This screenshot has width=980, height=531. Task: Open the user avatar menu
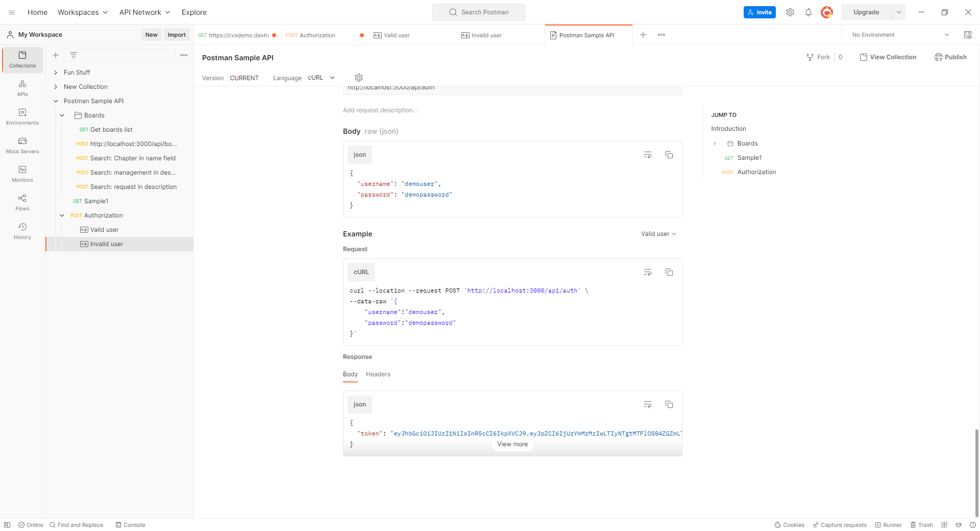[x=827, y=12]
